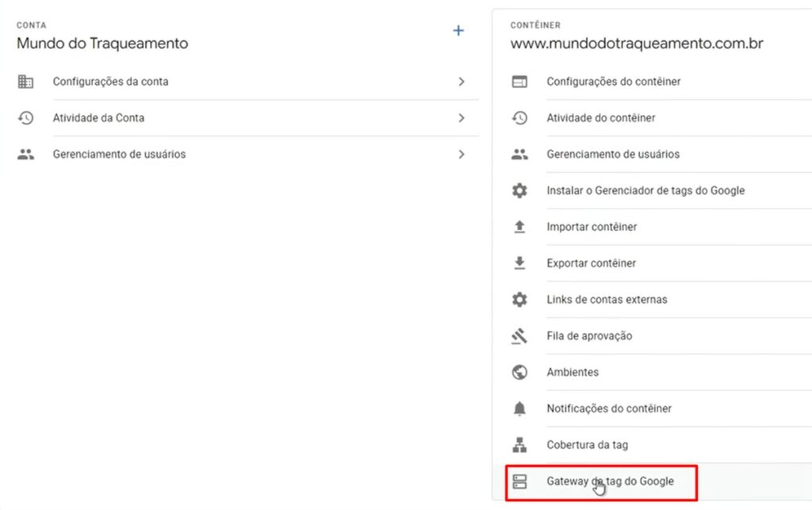Click the www.mundodotraqueamento.com.br container title
The image size is (812, 510).
(636, 44)
